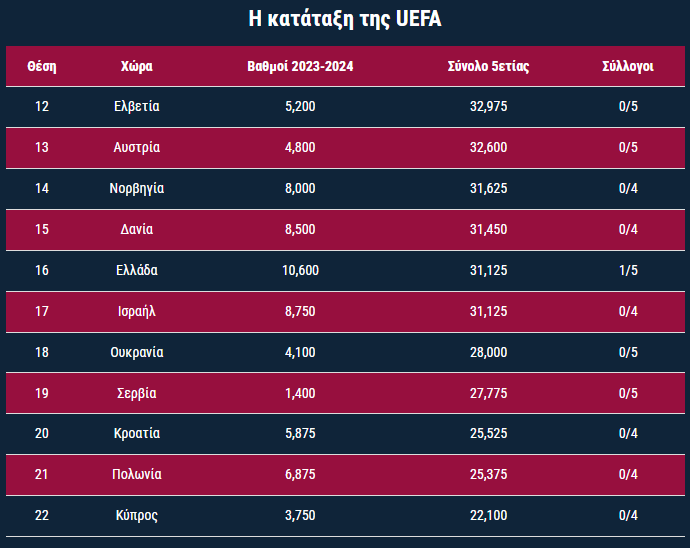Viewport: 690px width, 548px height.
Task: Select the Κροατία country cell
Action: (137, 434)
